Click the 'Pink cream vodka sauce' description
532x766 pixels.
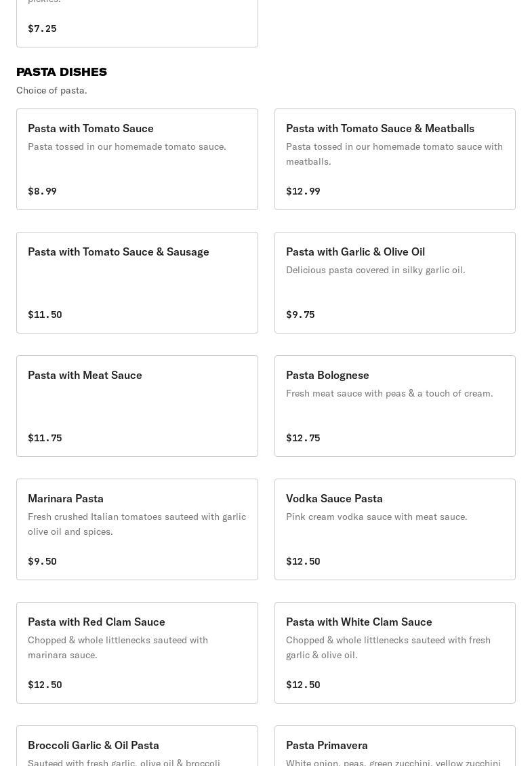(x=376, y=517)
